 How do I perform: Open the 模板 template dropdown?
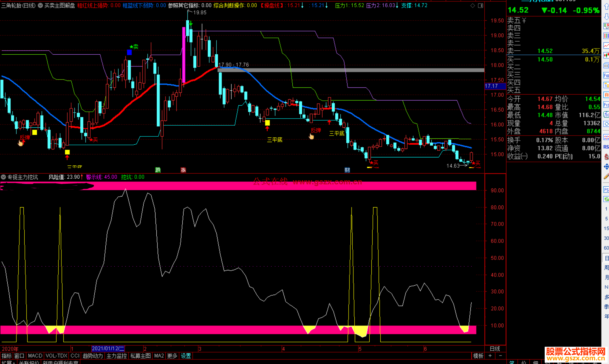point(478,356)
